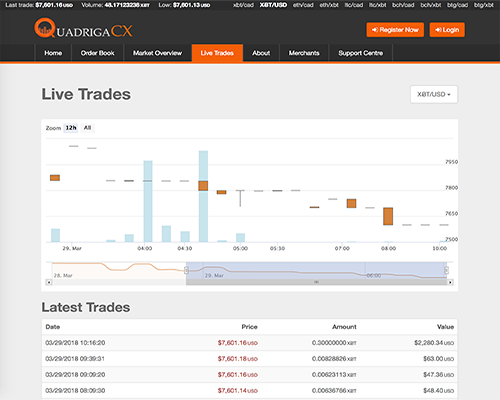500x400 pixels.
Task: Click price $7,601.18 USD
Action: click(238, 359)
